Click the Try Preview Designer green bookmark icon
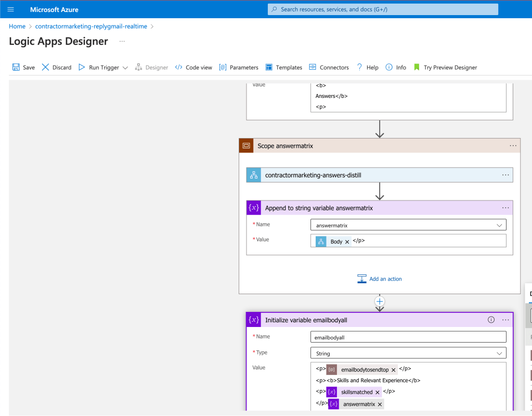 (x=417, y=67)
